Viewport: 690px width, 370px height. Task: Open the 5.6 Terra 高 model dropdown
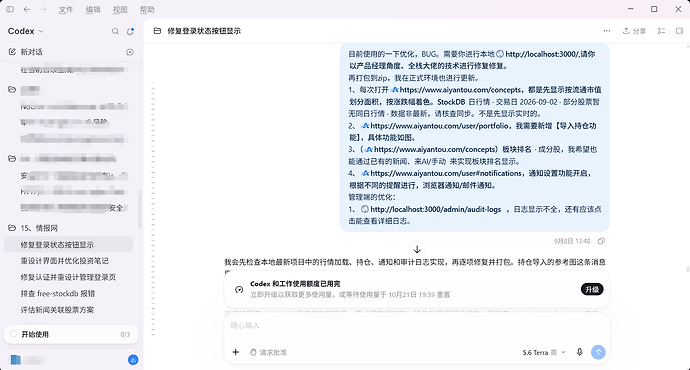point(544,352)
